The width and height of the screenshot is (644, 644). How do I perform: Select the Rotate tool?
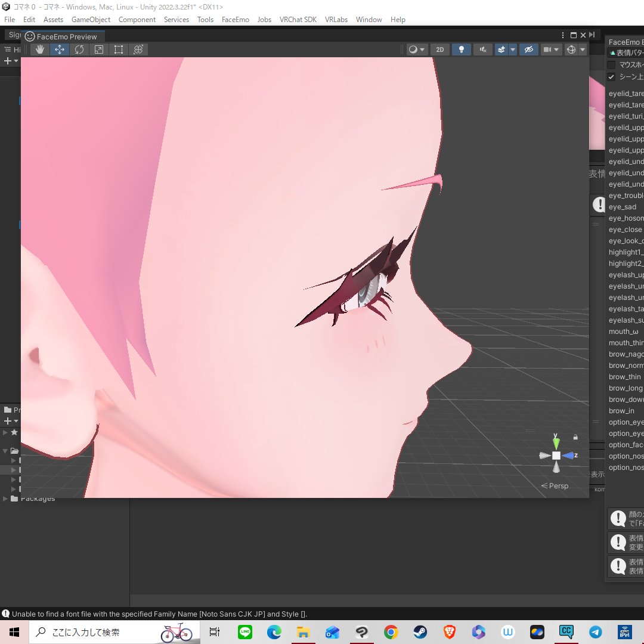tap(79, 49)
